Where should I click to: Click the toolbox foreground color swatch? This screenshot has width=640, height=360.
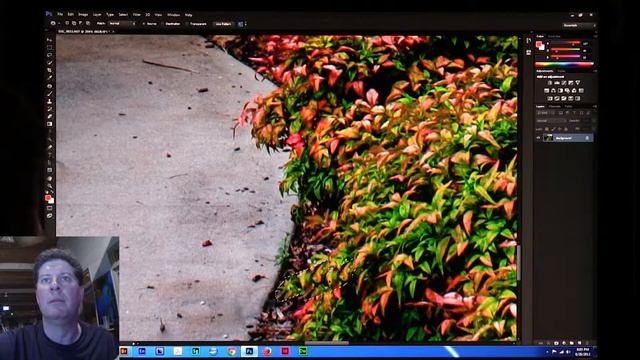point(48,198)
